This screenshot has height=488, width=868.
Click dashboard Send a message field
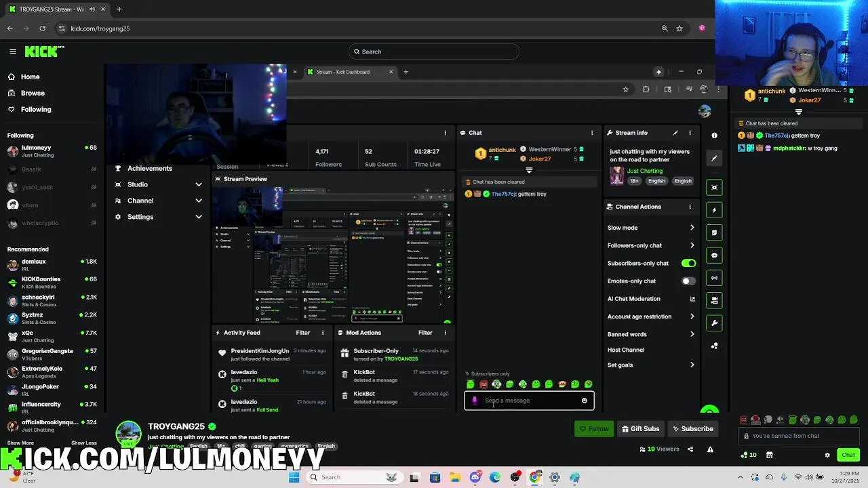coord(529,401)
